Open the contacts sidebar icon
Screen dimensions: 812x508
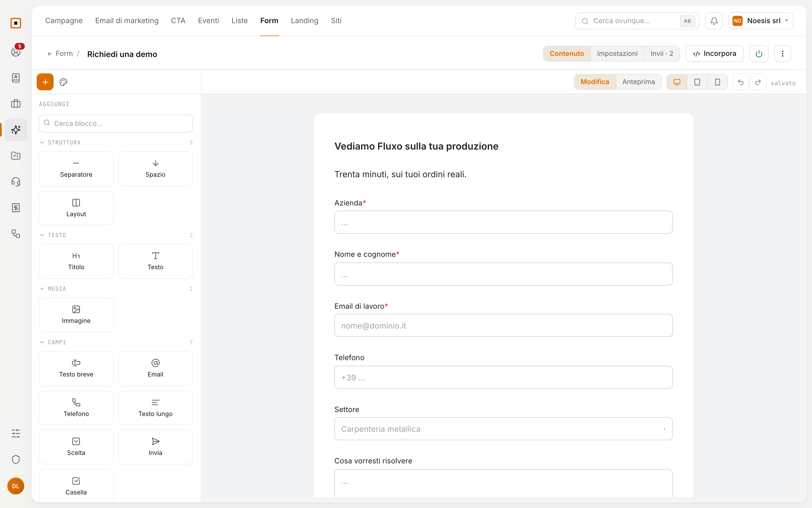click(x=16, y=78)
